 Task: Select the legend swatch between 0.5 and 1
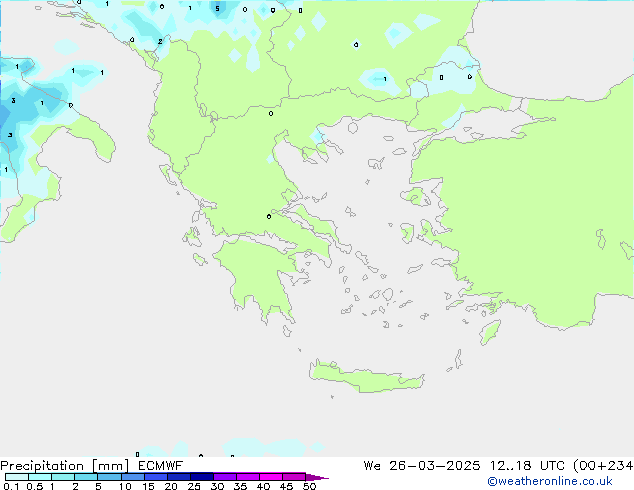pos(40,477)
